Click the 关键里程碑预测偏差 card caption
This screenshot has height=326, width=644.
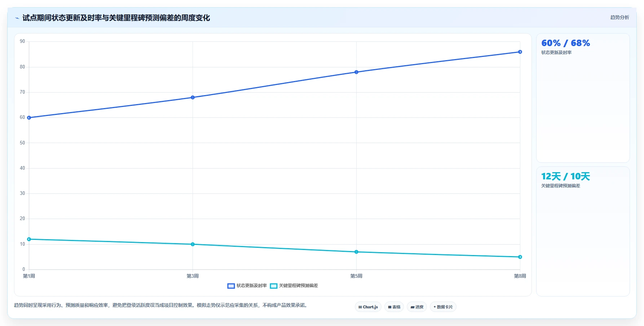pos(561,186)
